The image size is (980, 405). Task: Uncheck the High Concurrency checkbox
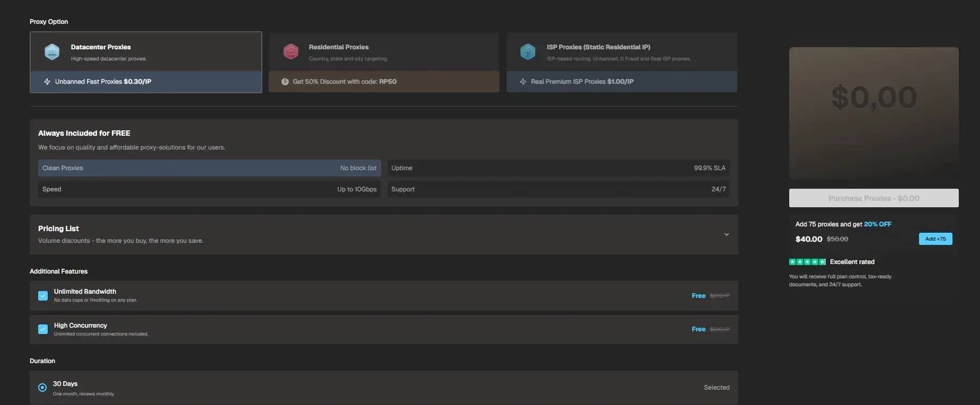coord(43,329)
